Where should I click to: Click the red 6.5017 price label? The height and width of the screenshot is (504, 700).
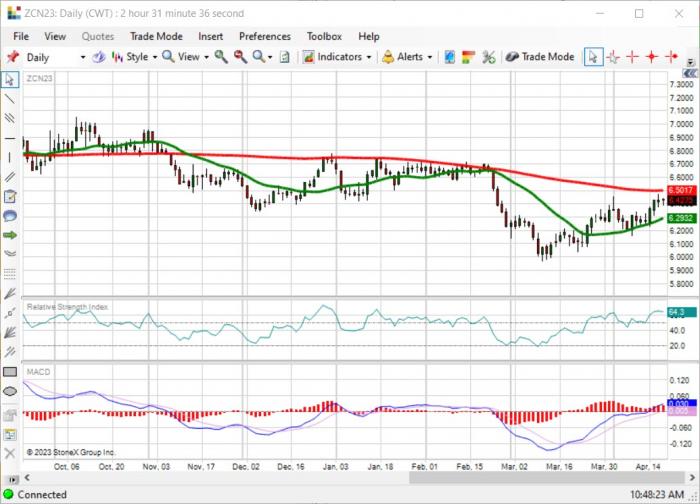point(681,191)
